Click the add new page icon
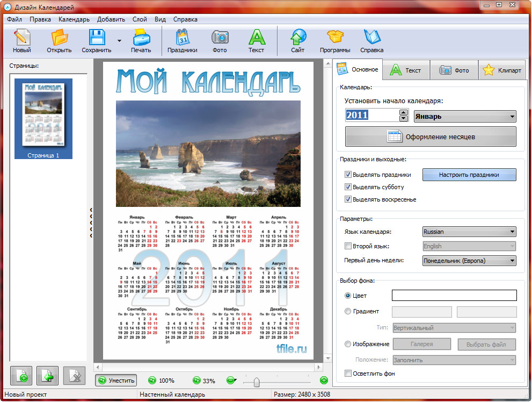Image resolution: width=532 pixels, height=402 pixels. coord(21,376)
